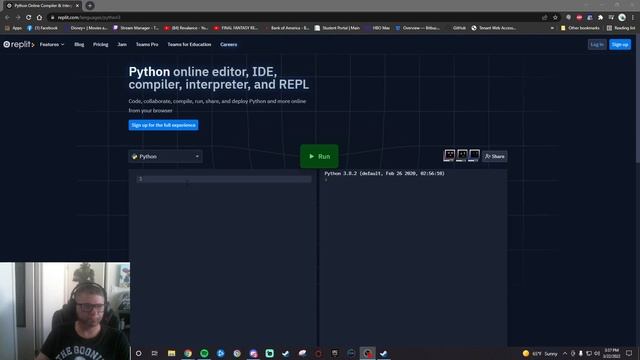640x360 pixels.
Task: Reload the page with the refresh icon
Action: point(29,18)
